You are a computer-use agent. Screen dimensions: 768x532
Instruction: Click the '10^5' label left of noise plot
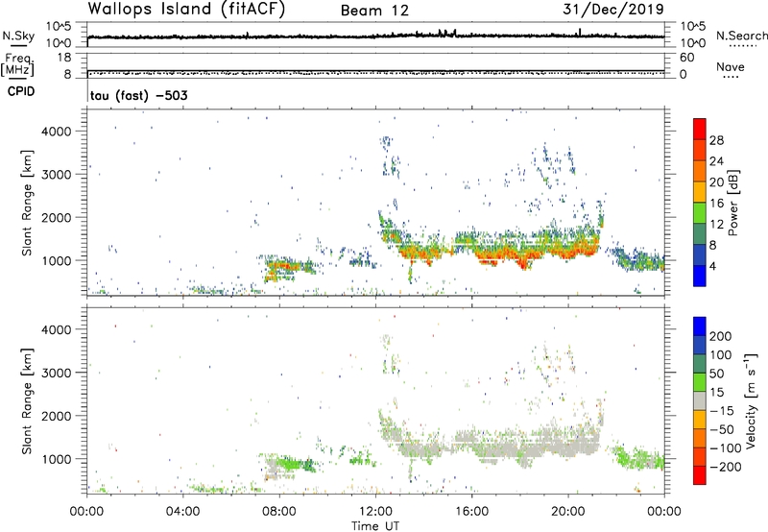point(59,26)
